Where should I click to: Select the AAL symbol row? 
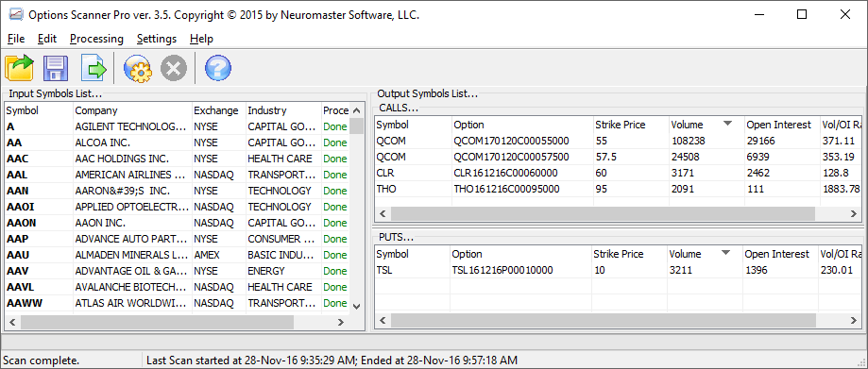pos(178,175)
